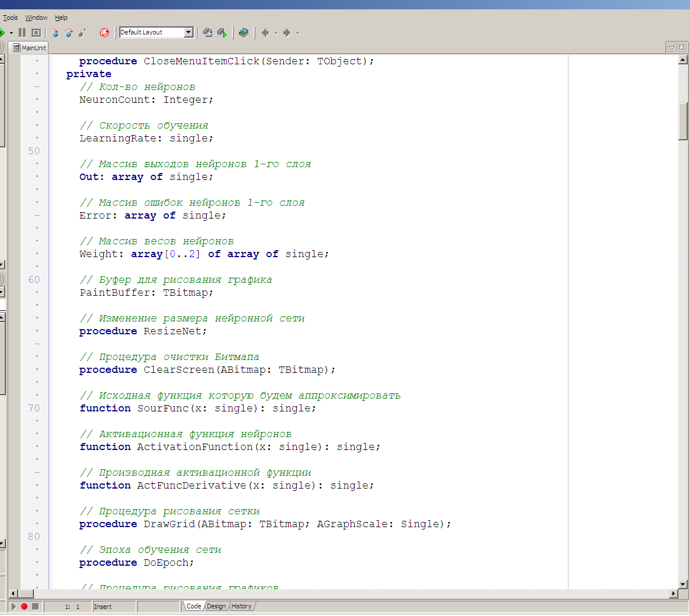Click the 'function ActivationFunction' declaration
Viewport: 690px width, 616px height.
coord(230,447)
